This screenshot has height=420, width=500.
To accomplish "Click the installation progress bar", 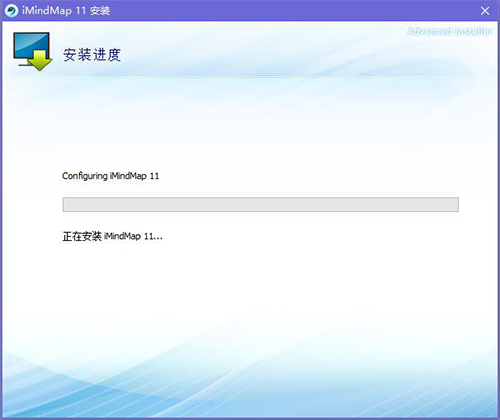I will coord(261,204).
